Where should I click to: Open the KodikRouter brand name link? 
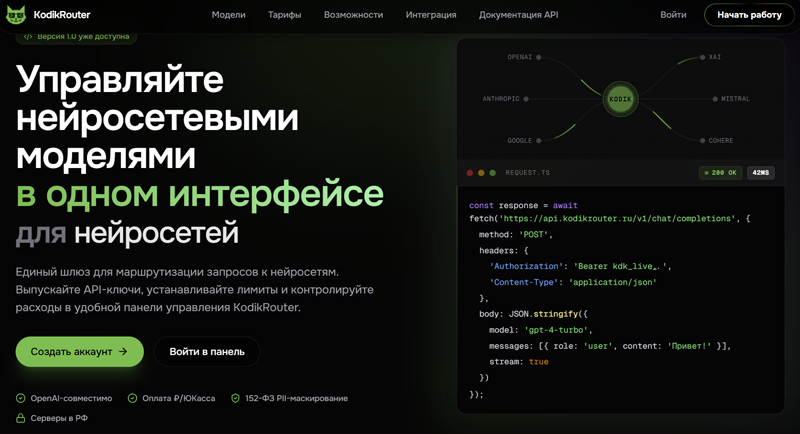point(62,15)
